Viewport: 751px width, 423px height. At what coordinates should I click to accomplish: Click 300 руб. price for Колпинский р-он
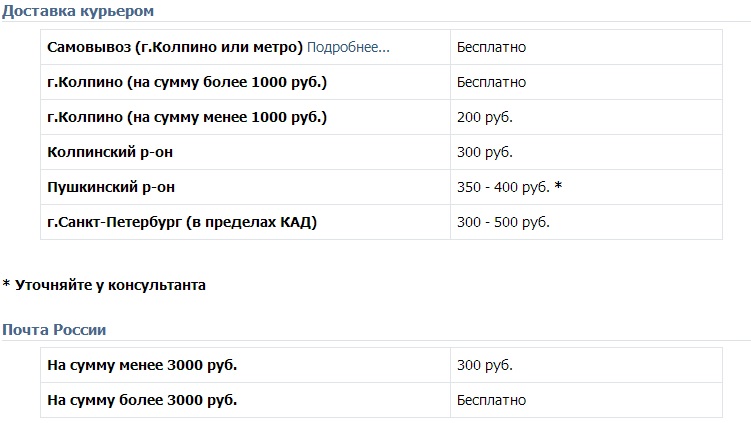point(484,152)
